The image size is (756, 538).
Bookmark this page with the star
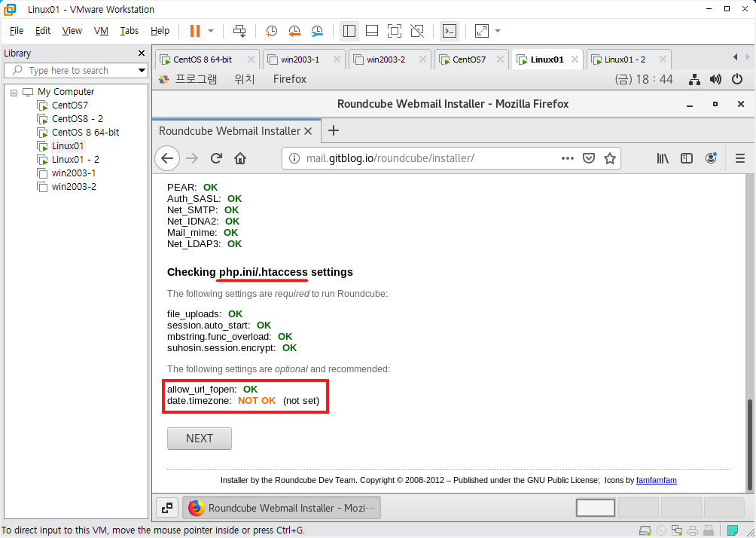(610, 158)
